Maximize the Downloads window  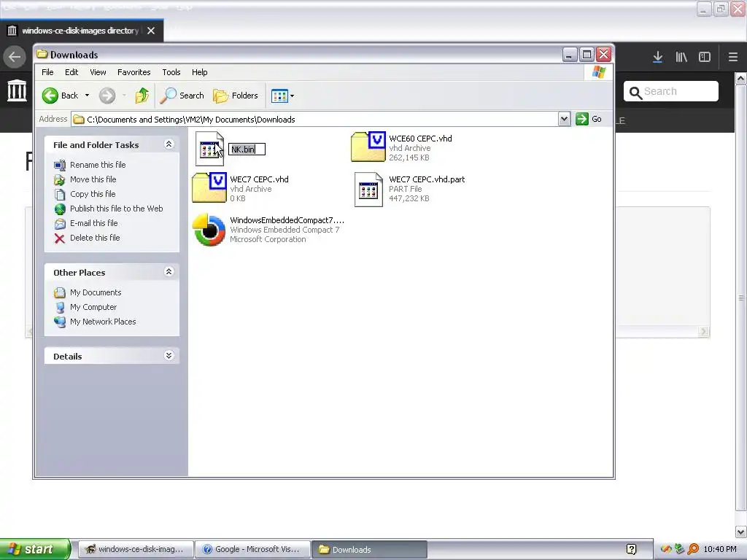click(587, 55)
